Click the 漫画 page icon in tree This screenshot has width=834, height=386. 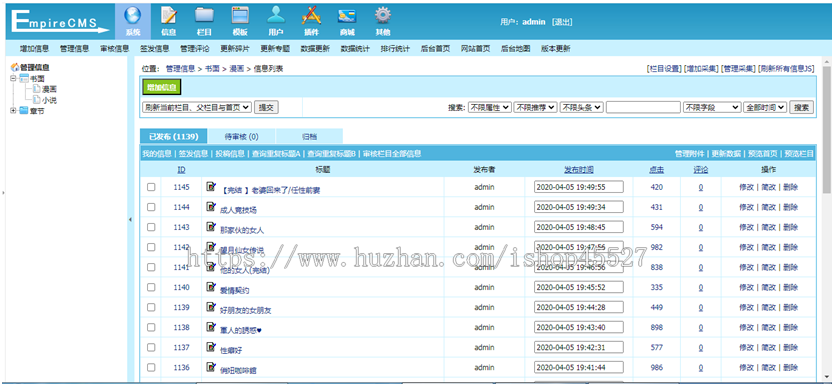coord(36,89)
